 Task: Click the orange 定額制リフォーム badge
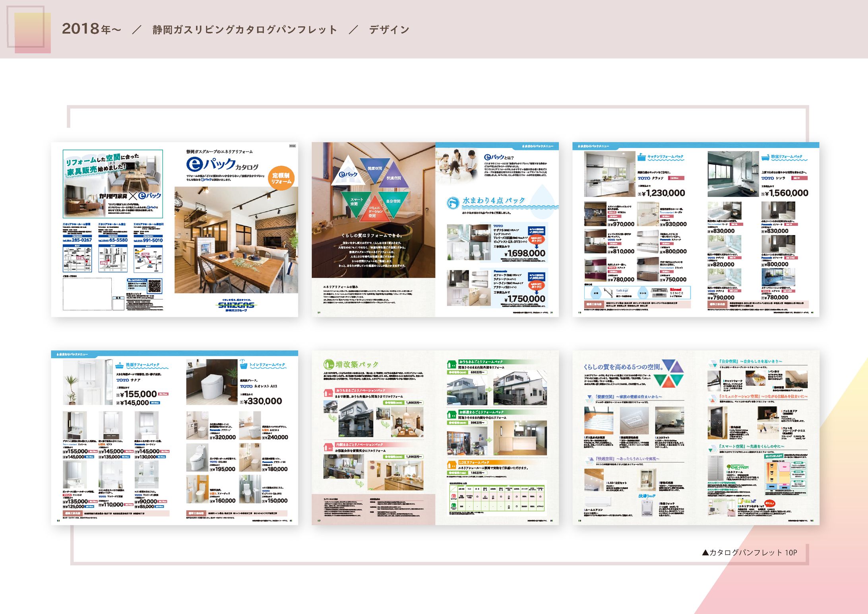coord(281,178)
